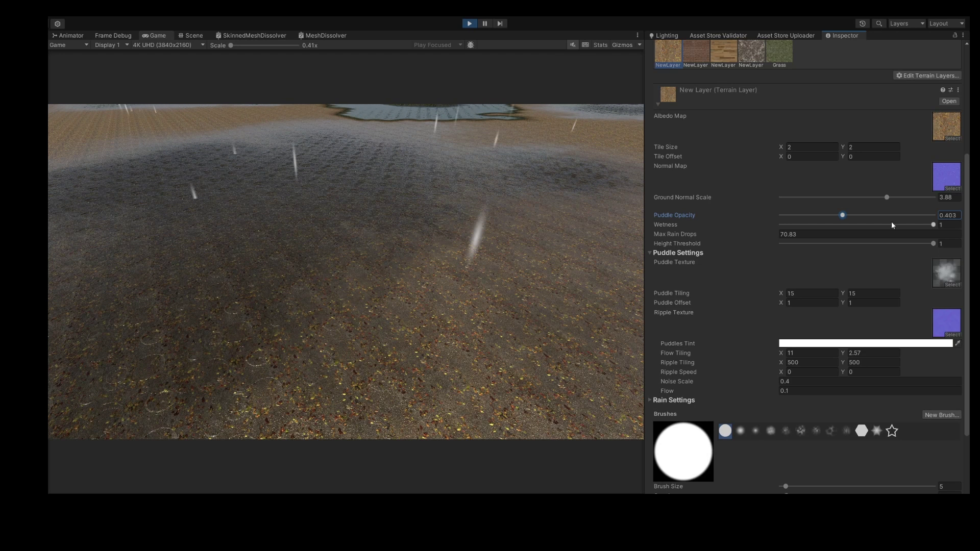Advance one frame with the Step button

pos(500,23)
